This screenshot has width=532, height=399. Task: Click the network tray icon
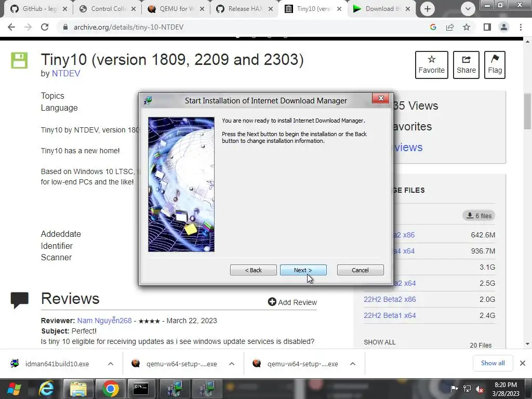click(x=467, y=389)
